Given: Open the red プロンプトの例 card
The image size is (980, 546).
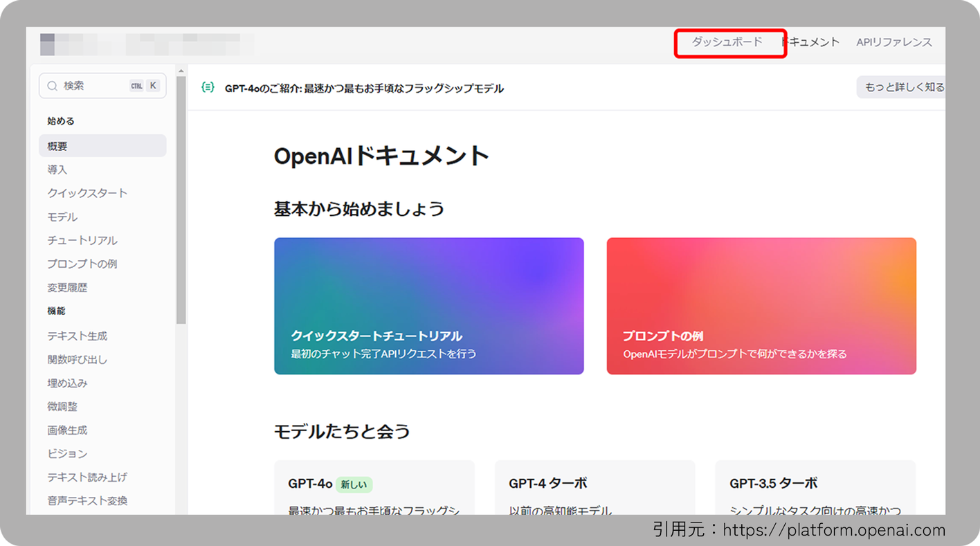Looking at the screenshot, I should [761, 306].
